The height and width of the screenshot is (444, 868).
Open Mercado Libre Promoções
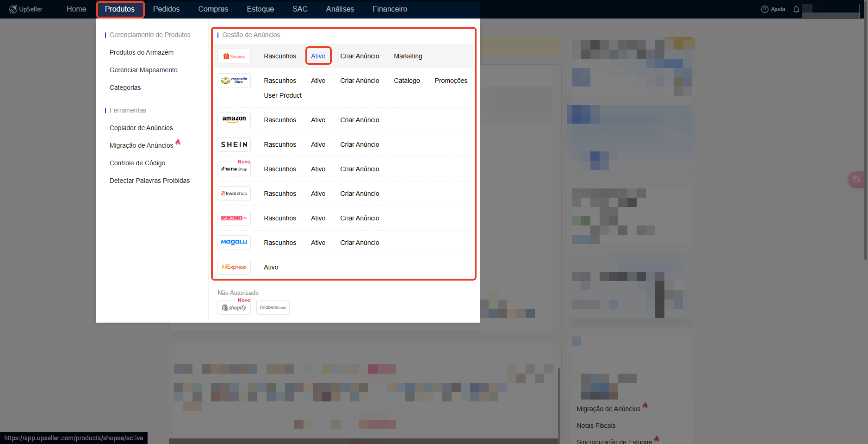(x=451, y=81)
